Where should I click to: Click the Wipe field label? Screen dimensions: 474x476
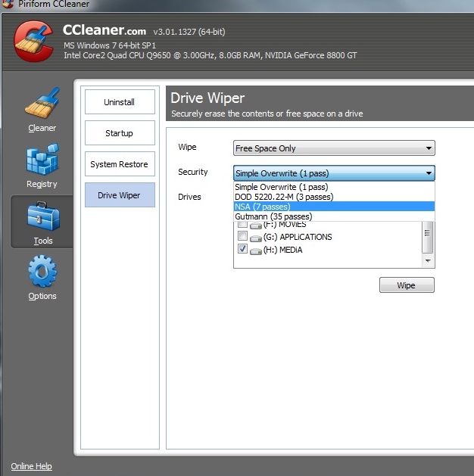point(187,147)
